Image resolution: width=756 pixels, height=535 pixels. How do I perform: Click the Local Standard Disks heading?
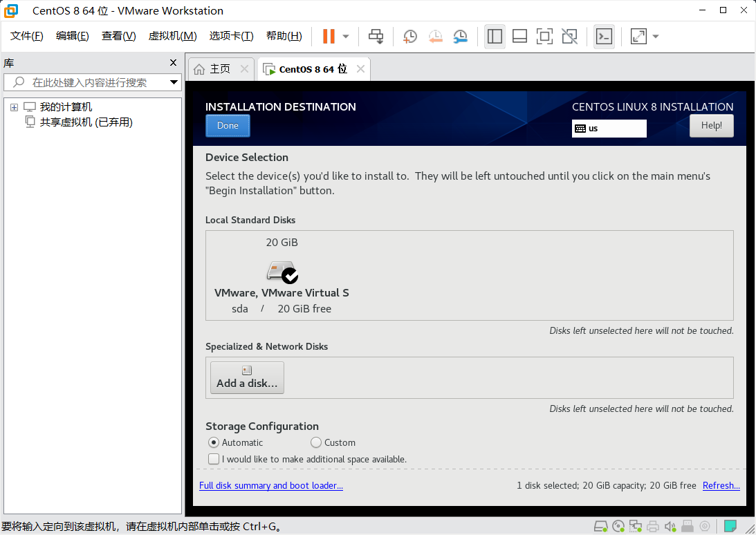[x=250, y=220]
